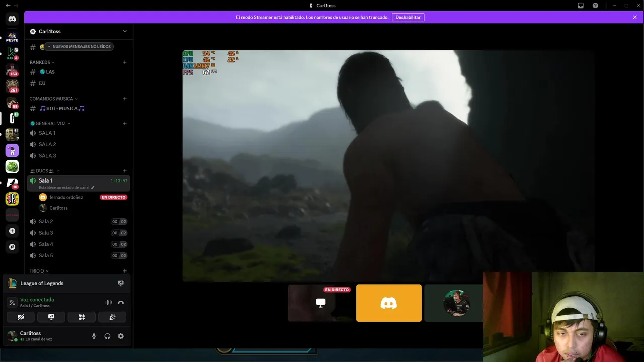Screen dimensions: 644x362
Task: Click the add a server plus icon
Action: [12, 231]
